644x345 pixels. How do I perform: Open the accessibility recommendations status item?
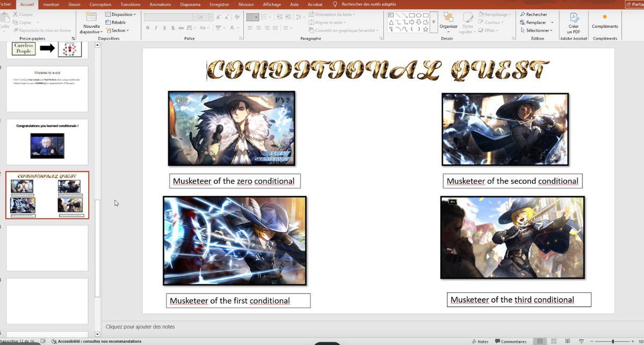pyautogui.click(x=96, y=341)
